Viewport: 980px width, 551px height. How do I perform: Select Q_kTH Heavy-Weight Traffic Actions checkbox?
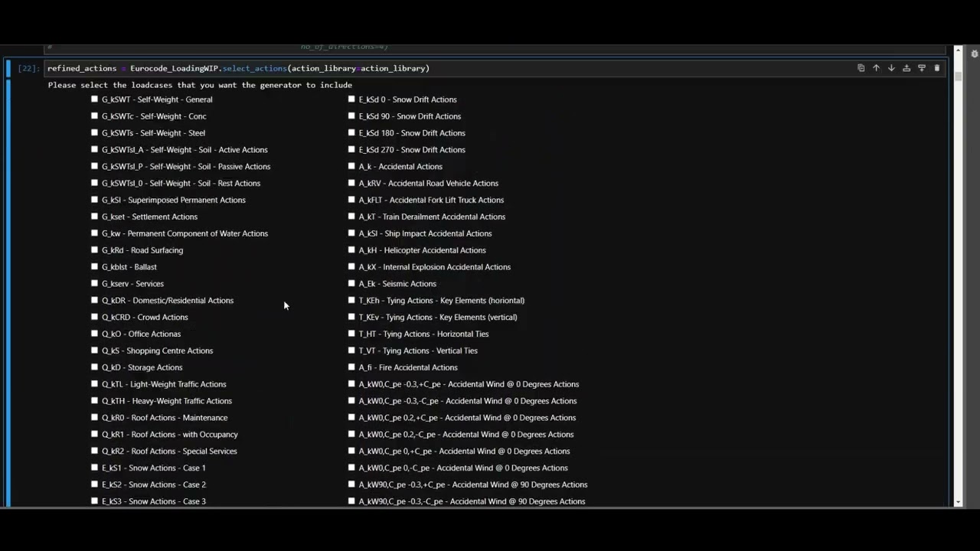click(94, 401)
